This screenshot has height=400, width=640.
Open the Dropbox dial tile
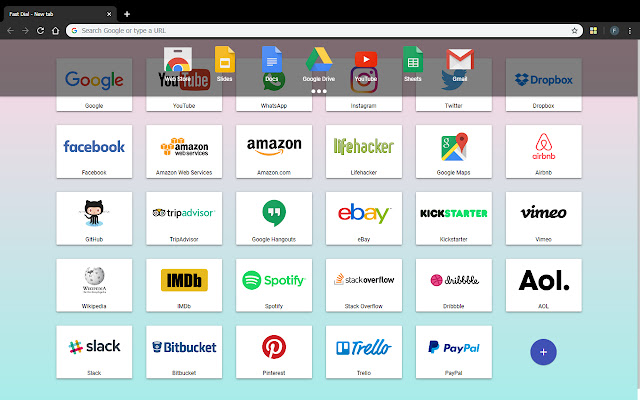544,85
